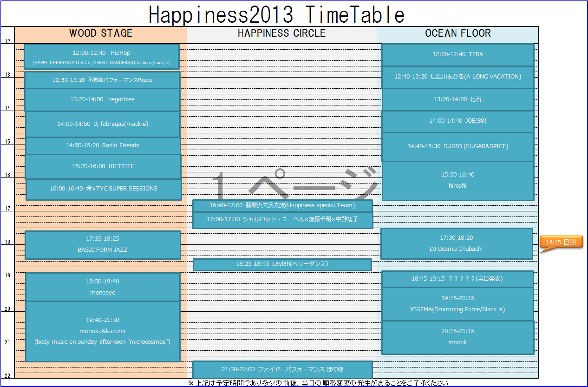Select the 12:50-13:20 不思議パフォーマンスPeace block
Image resolution: width=588 pixels, height=387 pixels.
[x=102, y=80]
